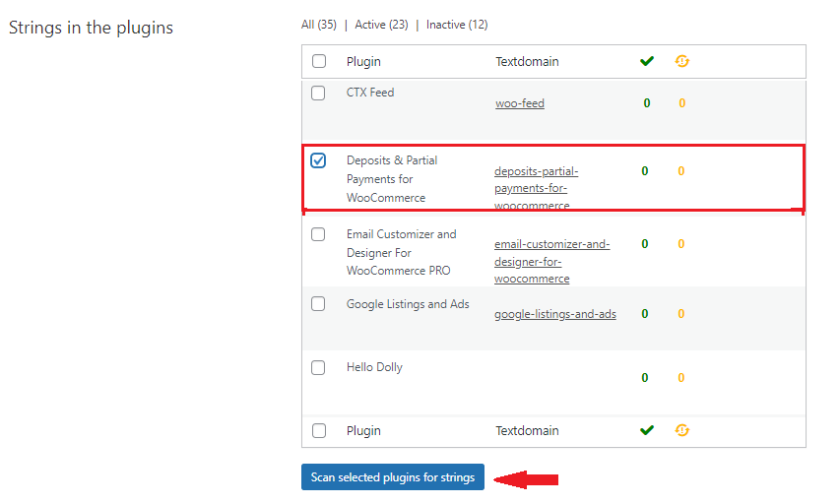Click the Google Listings and Ads name
Image resolution: width=840 pixels, height=504 pixels.
point(408,304)
